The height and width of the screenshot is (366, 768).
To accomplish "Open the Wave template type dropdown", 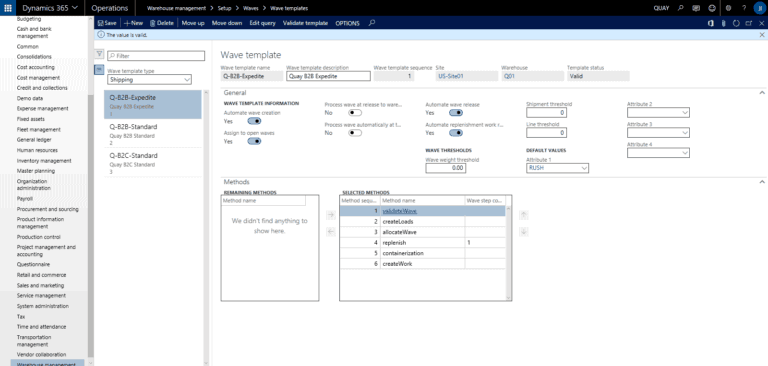I will 187,79.
